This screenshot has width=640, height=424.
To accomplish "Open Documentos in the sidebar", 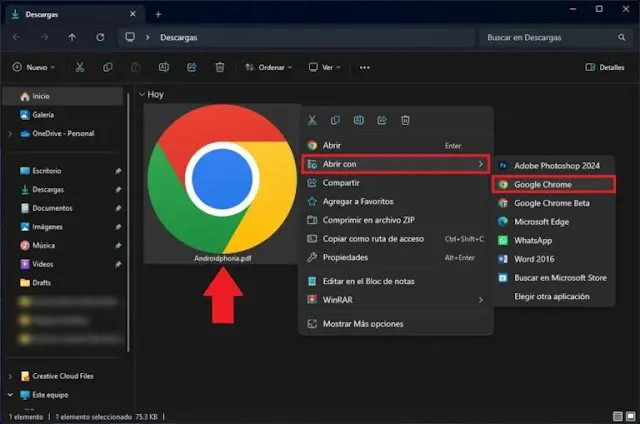I will (x=63, y=208).
